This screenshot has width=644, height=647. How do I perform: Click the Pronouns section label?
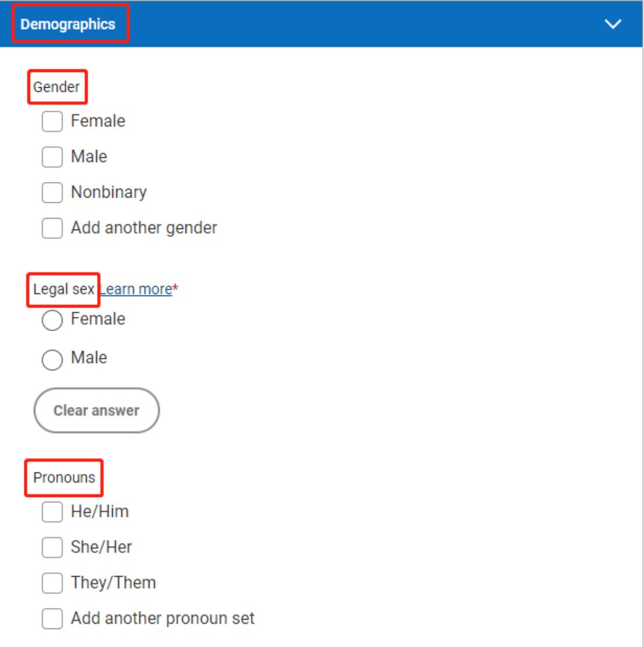(64, 478)
